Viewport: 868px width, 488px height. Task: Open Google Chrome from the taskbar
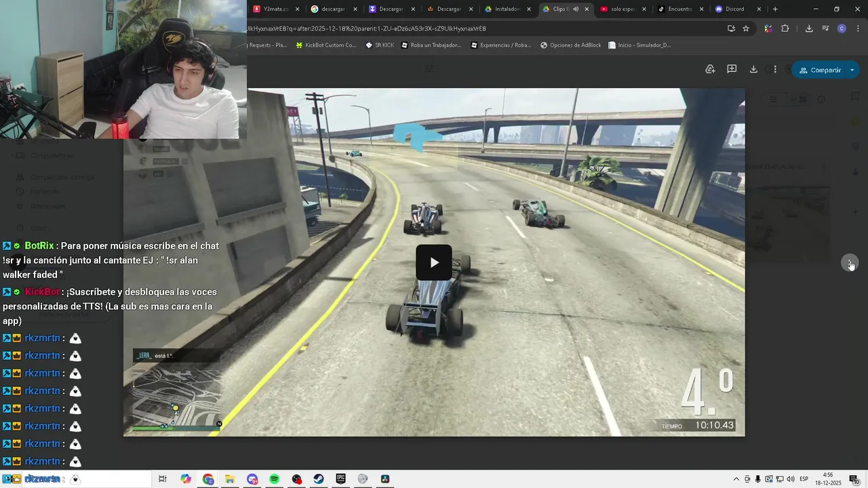point(208,479)
